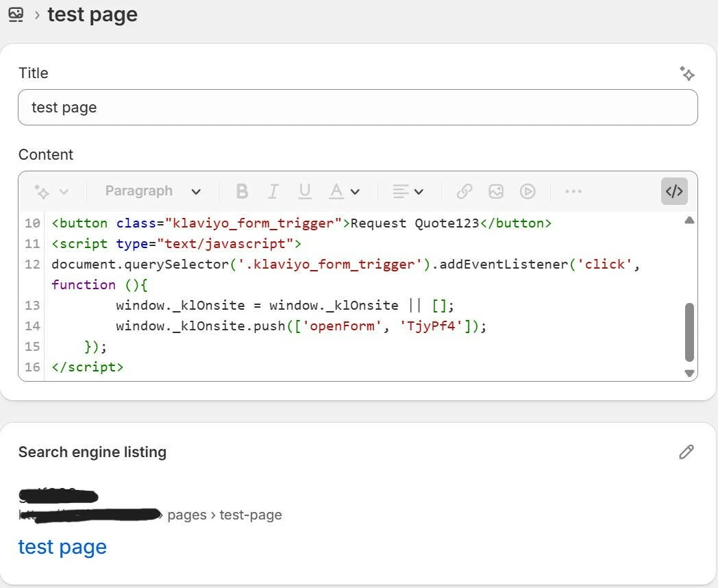Expand the alignment dropdown chevron
Image resolution: width=718 pixels, height=588 pixels.
419,191
